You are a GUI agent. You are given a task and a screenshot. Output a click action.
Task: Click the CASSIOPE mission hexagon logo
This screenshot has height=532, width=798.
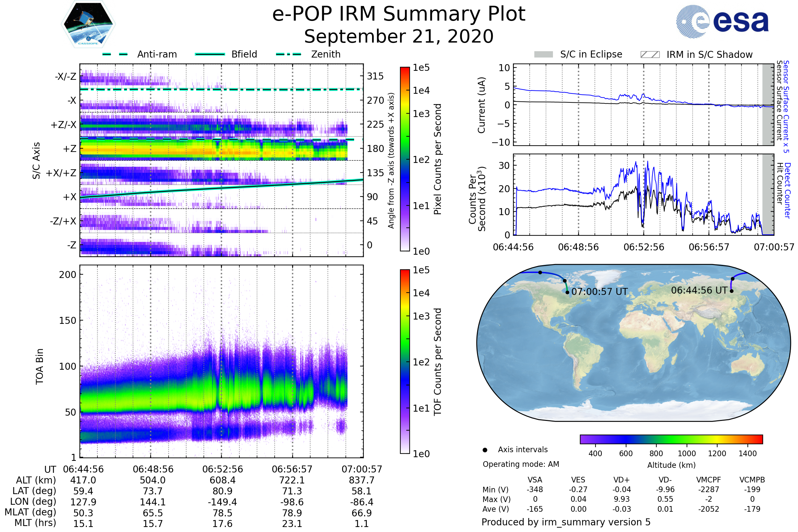click(88, 24)
